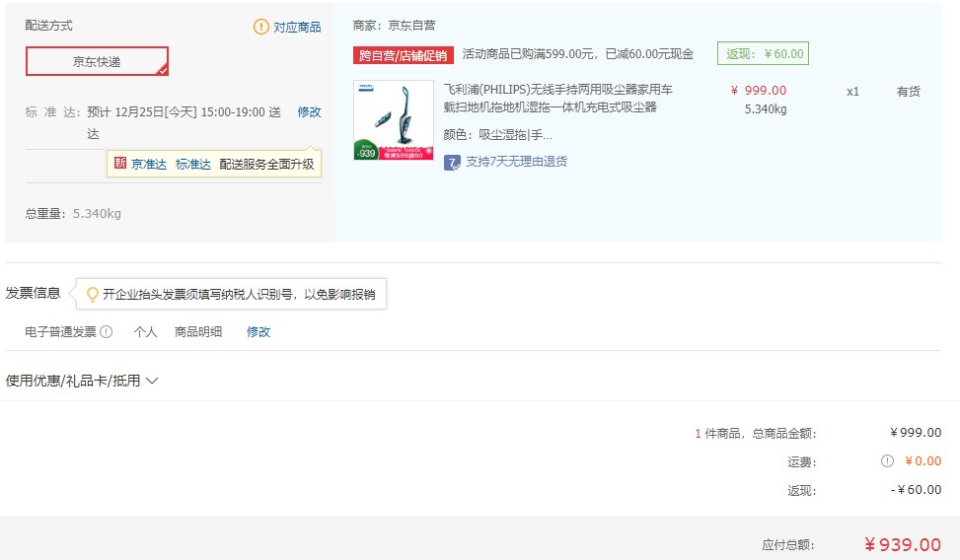Click 修改 link for delivery time
This screenshot has width=960, height=560.
point(309,112)
